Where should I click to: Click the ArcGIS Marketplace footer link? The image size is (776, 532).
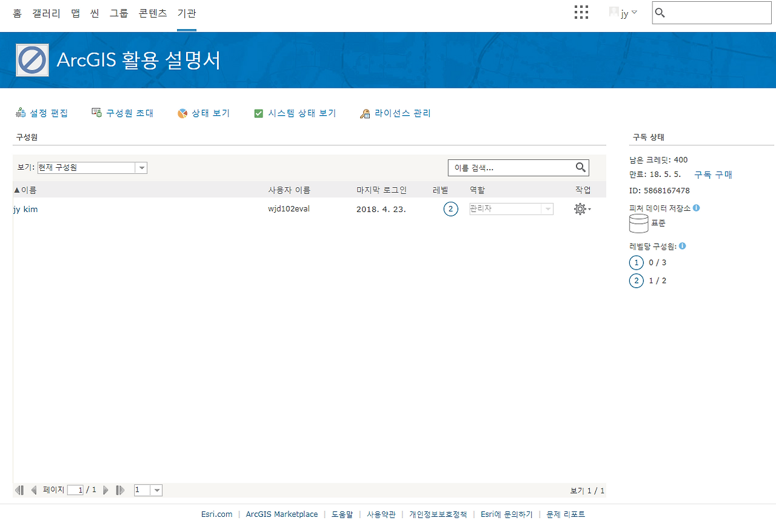tap(282, 514)
